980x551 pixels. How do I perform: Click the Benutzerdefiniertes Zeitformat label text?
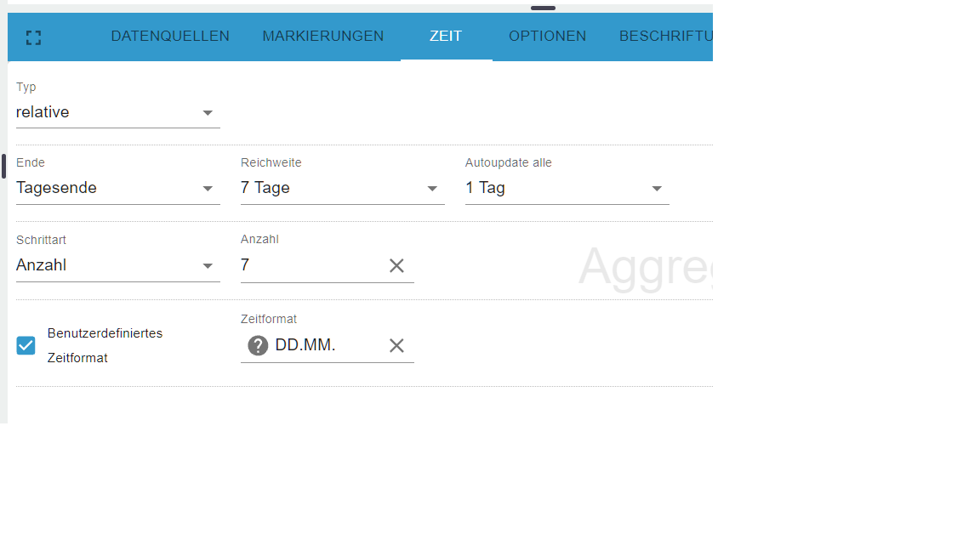[x=105, y=345]
